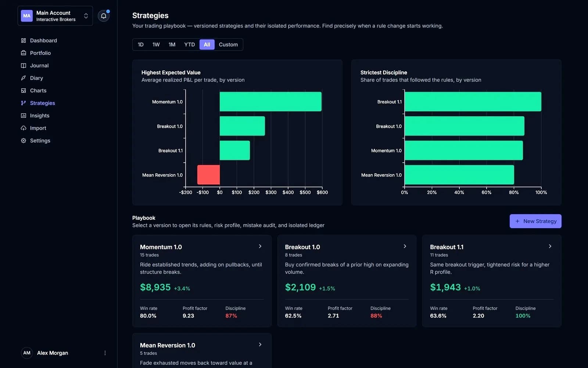Open the Alex Morgan options menu dots
Image resolution: width=588 pixels, height=368 pixels.
(x=105, y=353)
